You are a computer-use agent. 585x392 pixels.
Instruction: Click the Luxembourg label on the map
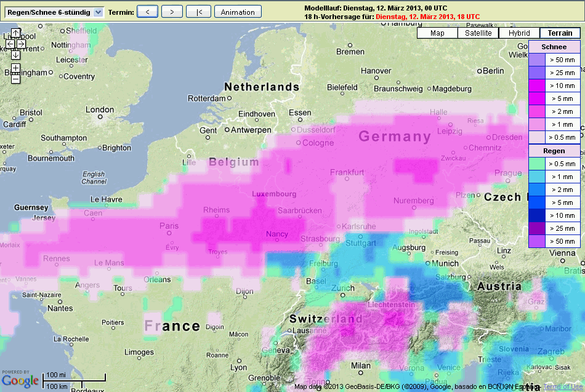pos(274,194)
